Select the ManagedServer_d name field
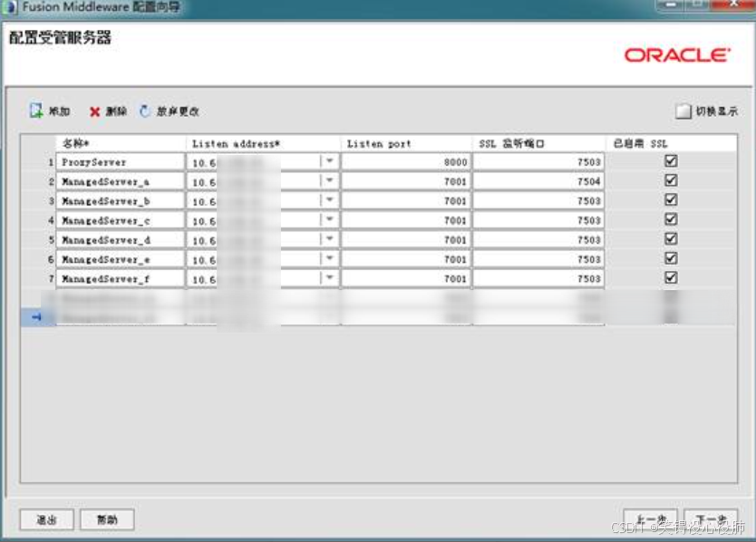Image resolution: width=756 pixels, height=542 pixels. tap(121, 239)
